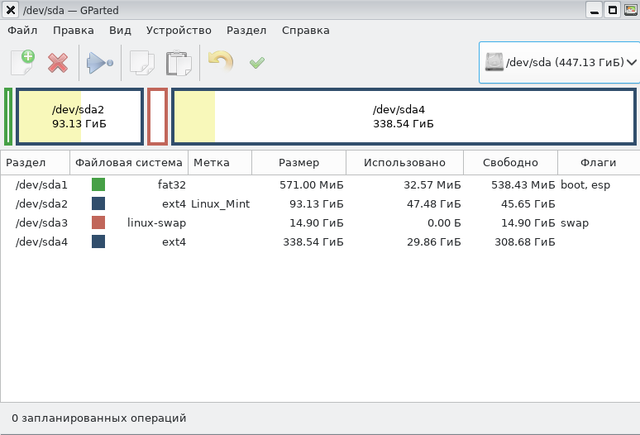This screenshot has height=435, width=640.
Task: Click the linux-swap filesystem cell
Action: pyautogui.click(x=157, y=223)
